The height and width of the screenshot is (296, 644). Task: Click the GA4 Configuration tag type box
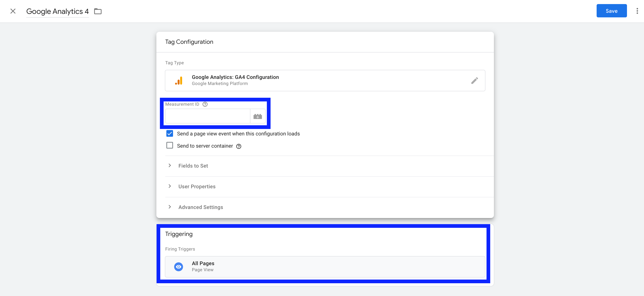point(325,81)
